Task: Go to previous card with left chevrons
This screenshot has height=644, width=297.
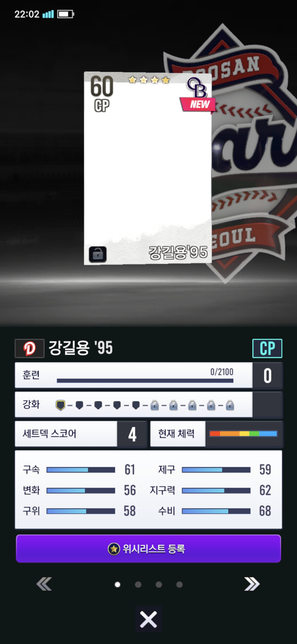Action: point(44,584)
